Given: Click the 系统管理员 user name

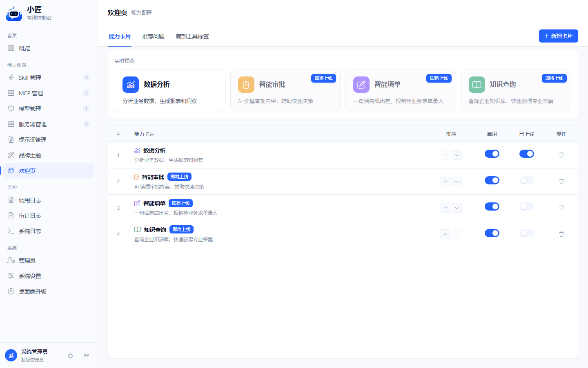Looking at the screenshot, I should click(x=34, y=352).
